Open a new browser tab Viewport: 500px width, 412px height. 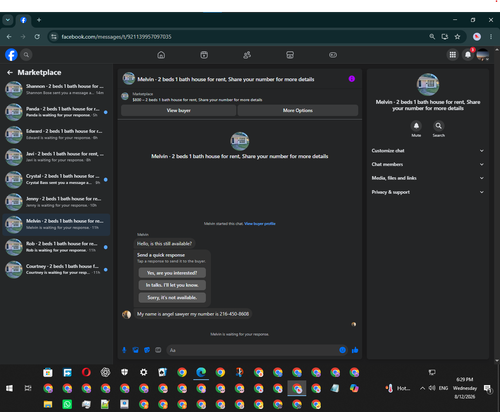coord(39,20)
